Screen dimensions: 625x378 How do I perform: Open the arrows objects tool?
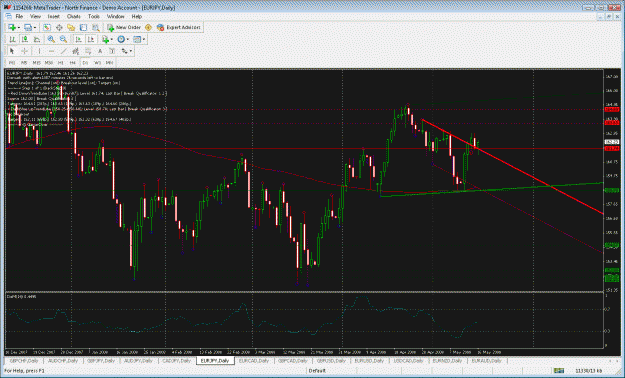[x=125, y=51]
